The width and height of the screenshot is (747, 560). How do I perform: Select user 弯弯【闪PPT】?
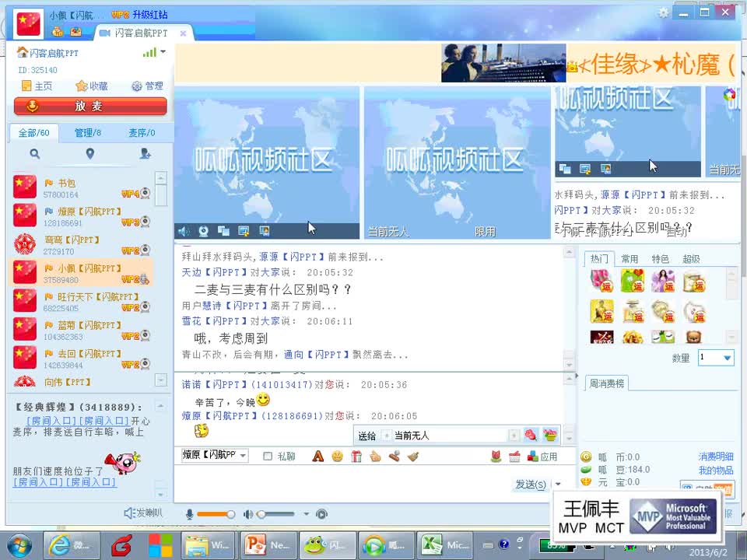tap(82, 244)
